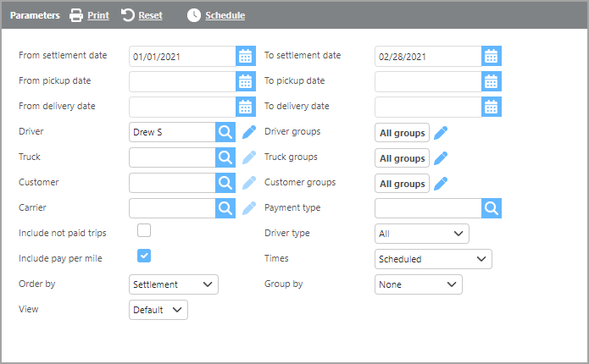Enable Include not paid trips checkbox

click(x=144, y=230)
